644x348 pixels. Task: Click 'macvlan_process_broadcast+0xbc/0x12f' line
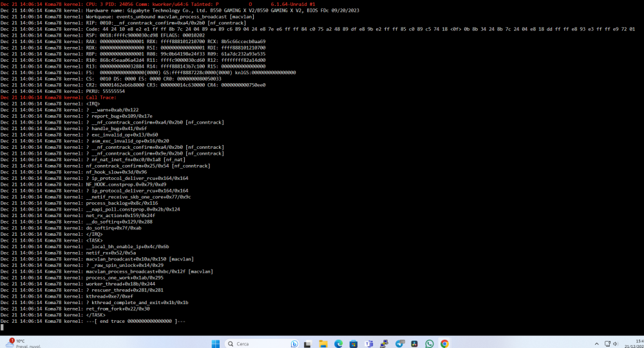click(x=107, y=271)
